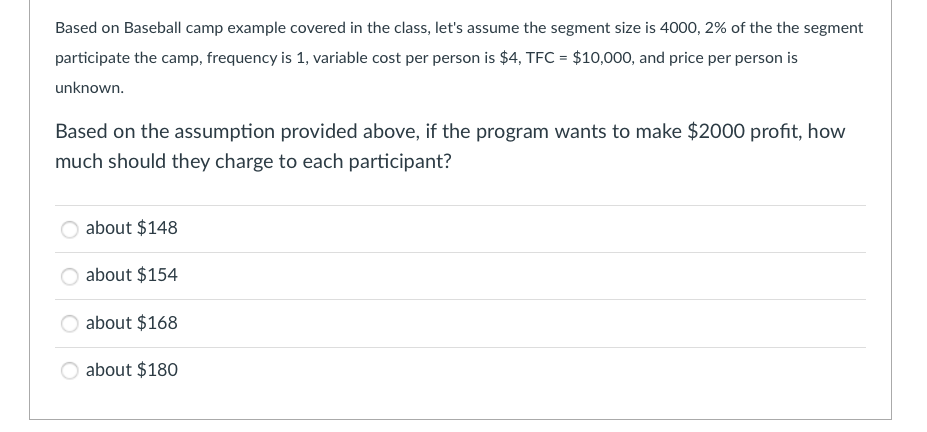Pick the about $180 radio button
The width and height of the screenshot is (927, 432).
pos(70,371)
